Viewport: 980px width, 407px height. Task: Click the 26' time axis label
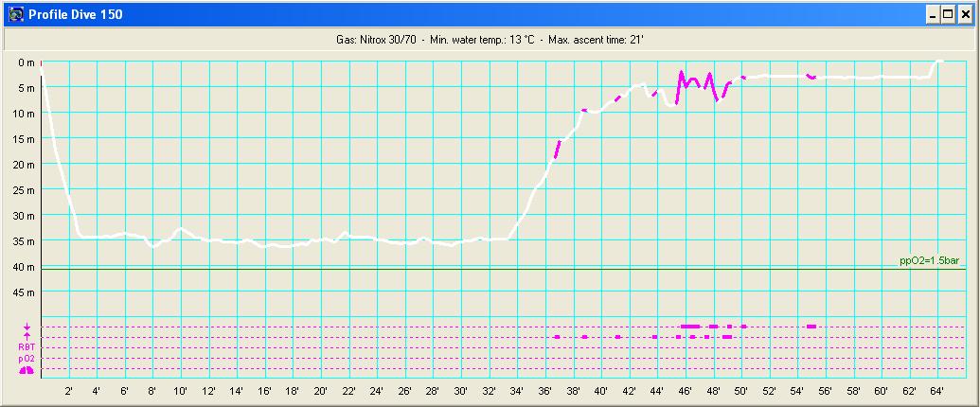tap(404, 391)
